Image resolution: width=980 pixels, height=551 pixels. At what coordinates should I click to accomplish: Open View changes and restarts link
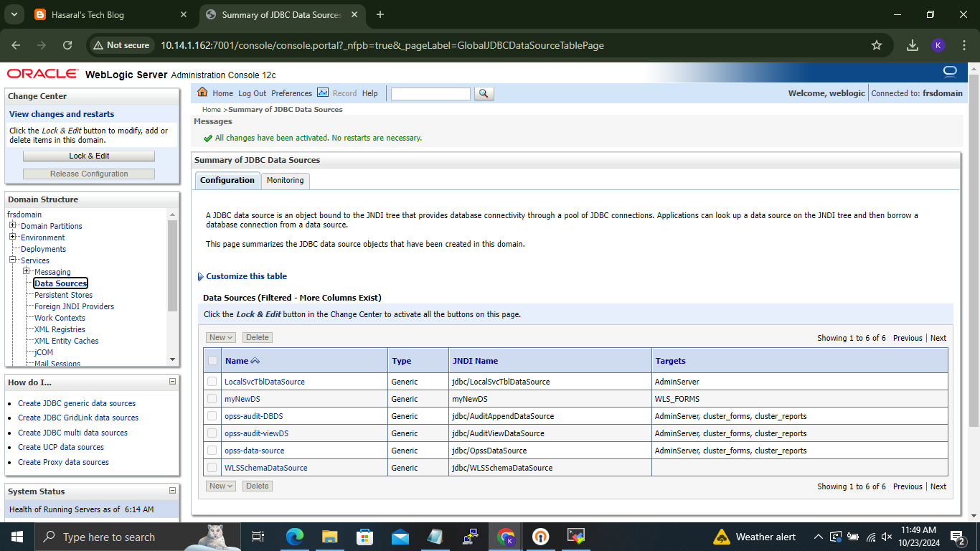[62, 114]
